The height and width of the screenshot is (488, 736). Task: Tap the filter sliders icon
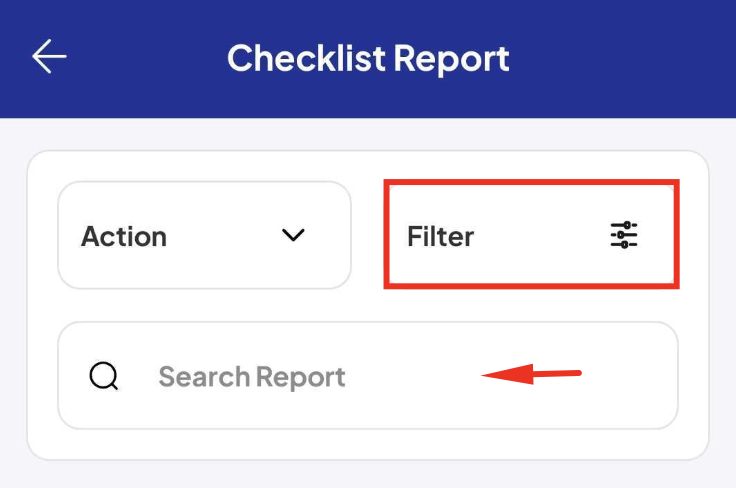coord(624,235)
